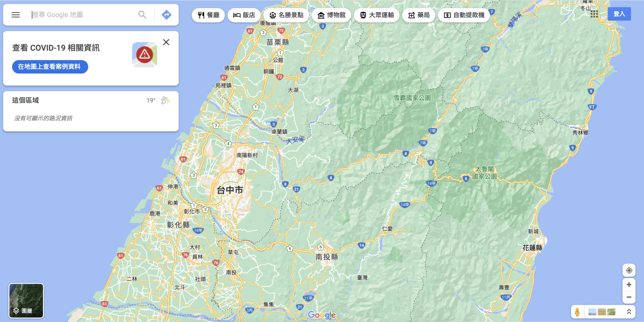Click the 後龍鎮 town label
644x322 pixels.
coord(269,24)
